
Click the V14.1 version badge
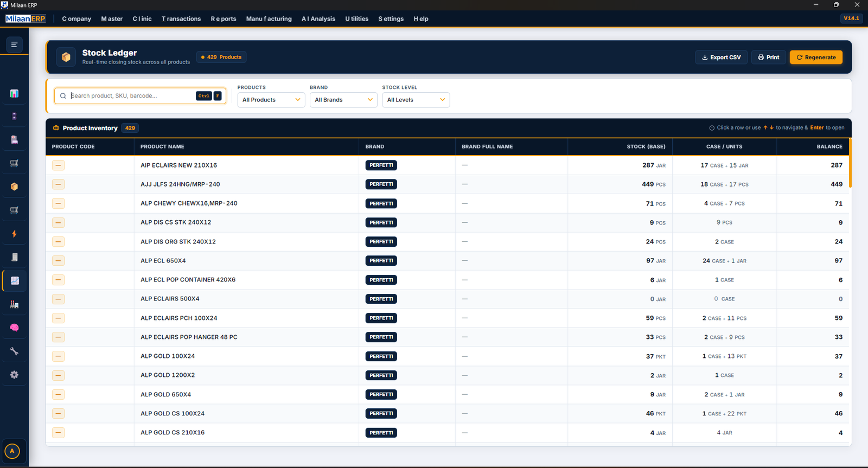[851, 18]
